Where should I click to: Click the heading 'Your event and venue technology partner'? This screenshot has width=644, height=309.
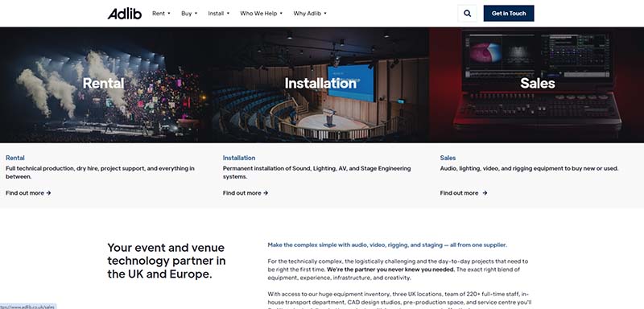pos(167,261)
